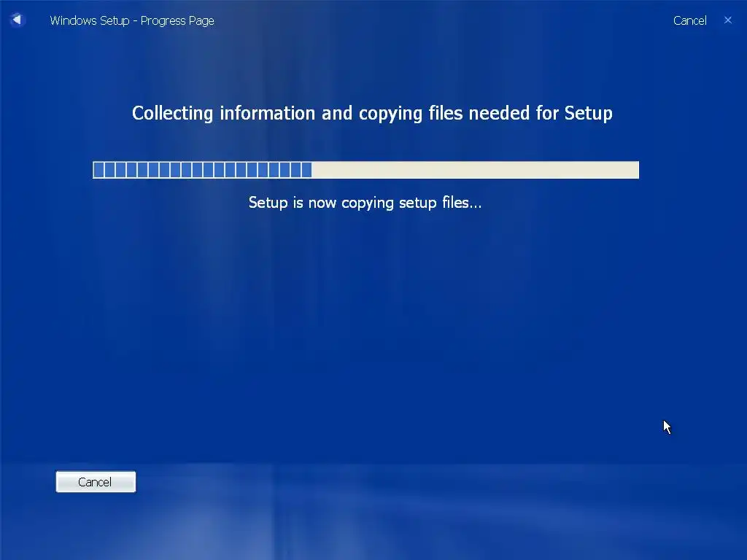The height and width of the screenshot is (560, 747).
Task: Stop copying files with bottom-left Cancel button
Action: pyautogui.click(x=96, y=482)
